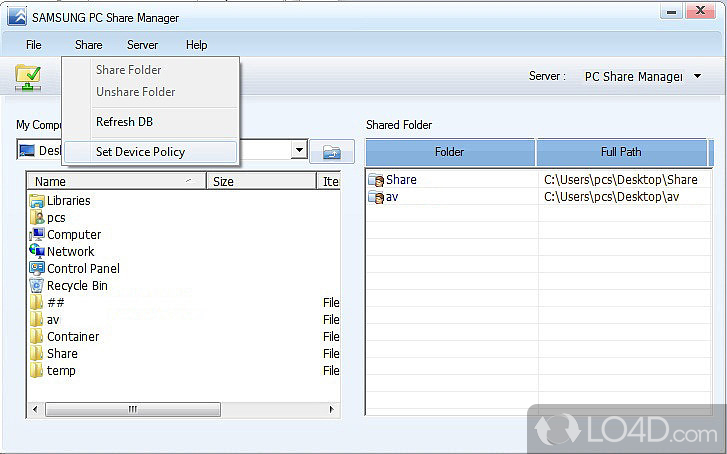The image size is (727, 454).
Task: Click the horizontal scrollbar thumb in the file list
Action: point(133,409)
